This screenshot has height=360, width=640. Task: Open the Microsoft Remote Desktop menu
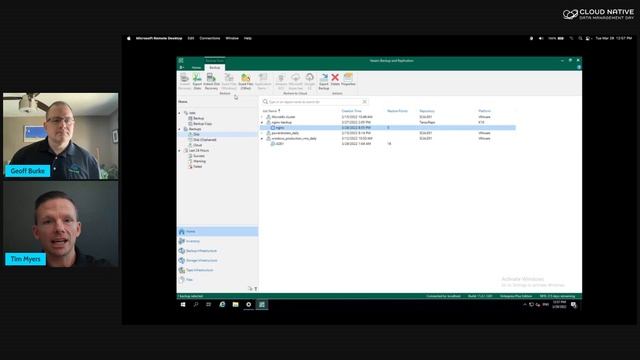159,38
